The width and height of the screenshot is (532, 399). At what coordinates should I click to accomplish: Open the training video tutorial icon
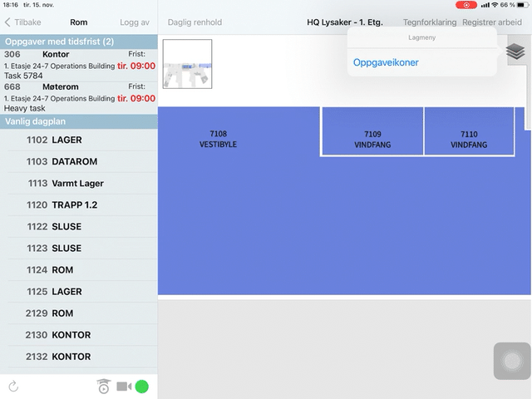click(x=103, y=386)
